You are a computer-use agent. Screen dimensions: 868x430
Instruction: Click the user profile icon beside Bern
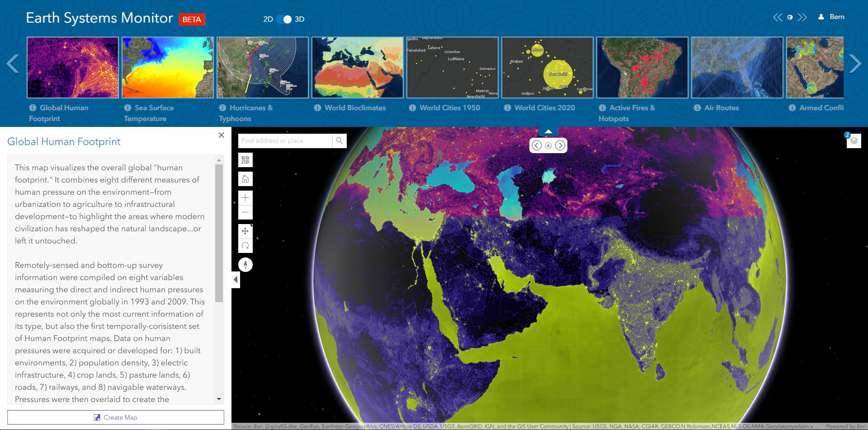821,17
